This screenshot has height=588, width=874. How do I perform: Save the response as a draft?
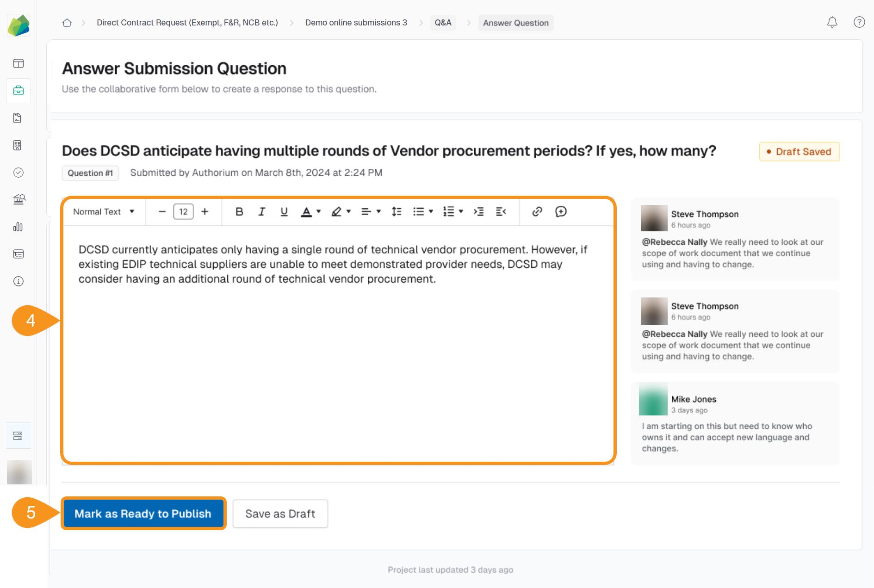(280, 514)
